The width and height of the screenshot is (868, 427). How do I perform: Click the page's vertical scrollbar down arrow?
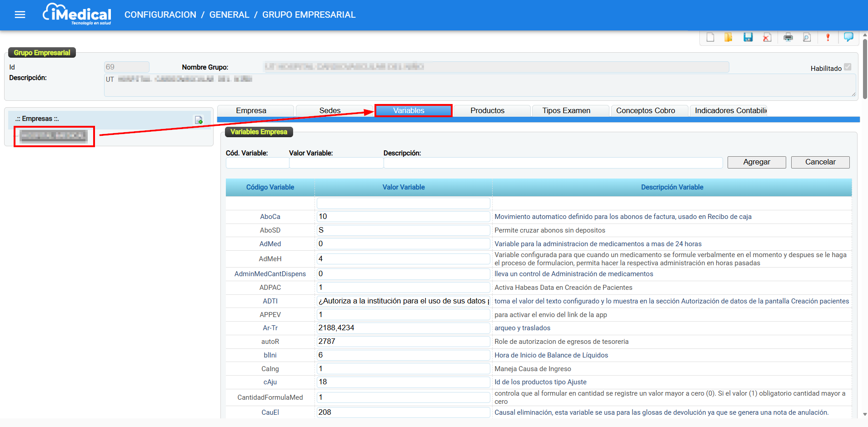click(x=865, y=414)
